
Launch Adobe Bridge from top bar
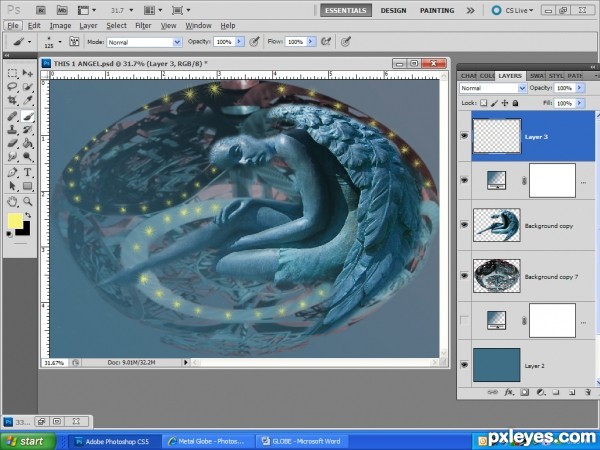[41, 10]
